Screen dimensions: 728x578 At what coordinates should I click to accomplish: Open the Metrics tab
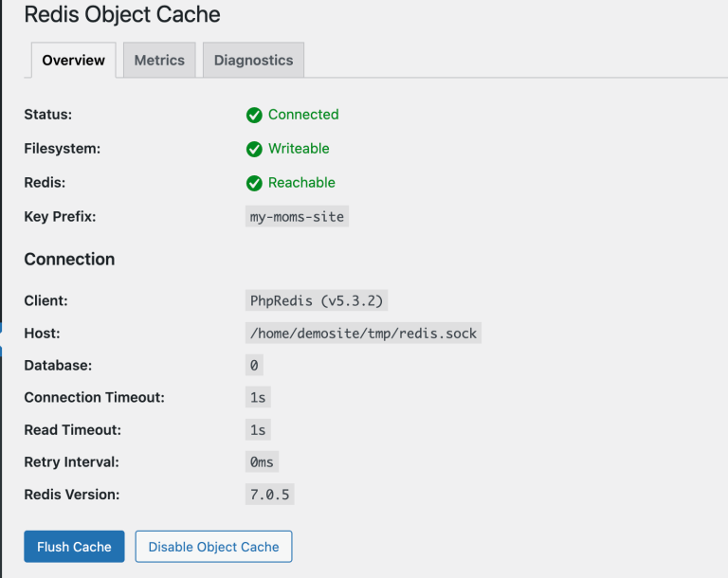[x=159, y=60]
